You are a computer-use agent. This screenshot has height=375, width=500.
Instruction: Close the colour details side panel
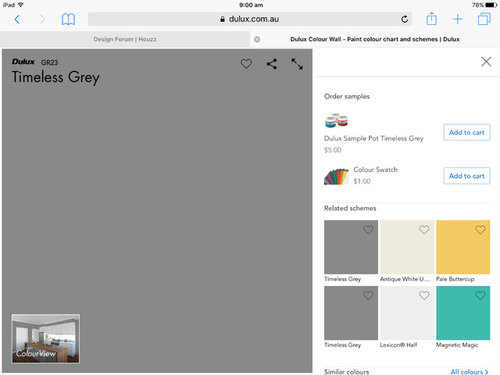(486, 61)
